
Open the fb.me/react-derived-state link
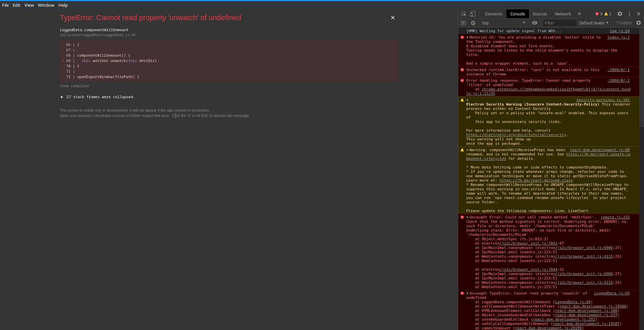[536, 181]
